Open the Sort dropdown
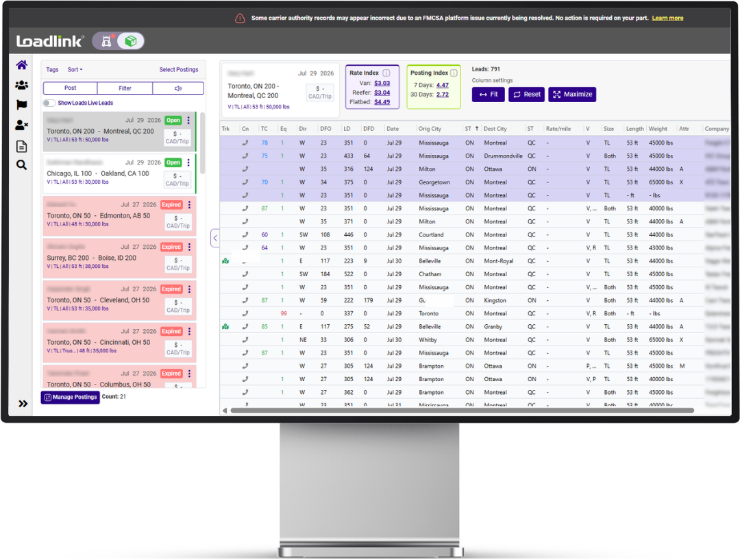740x560 pixels. tap(75, 69)
